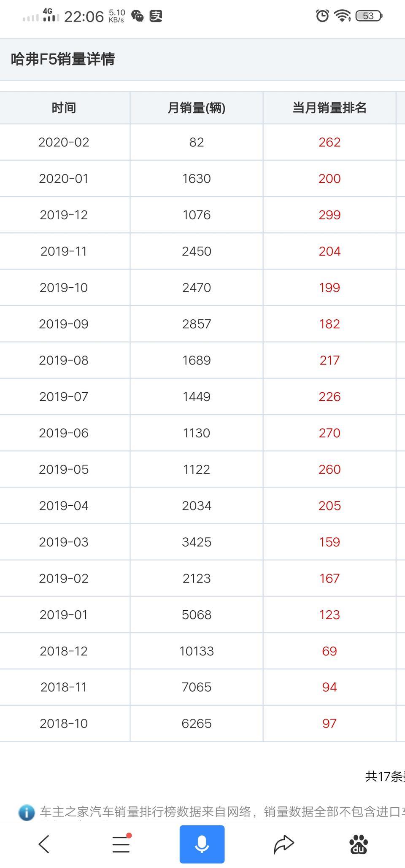Activate the blue microphone voice search
Viewport: 405px width, 868px height.
202,844
